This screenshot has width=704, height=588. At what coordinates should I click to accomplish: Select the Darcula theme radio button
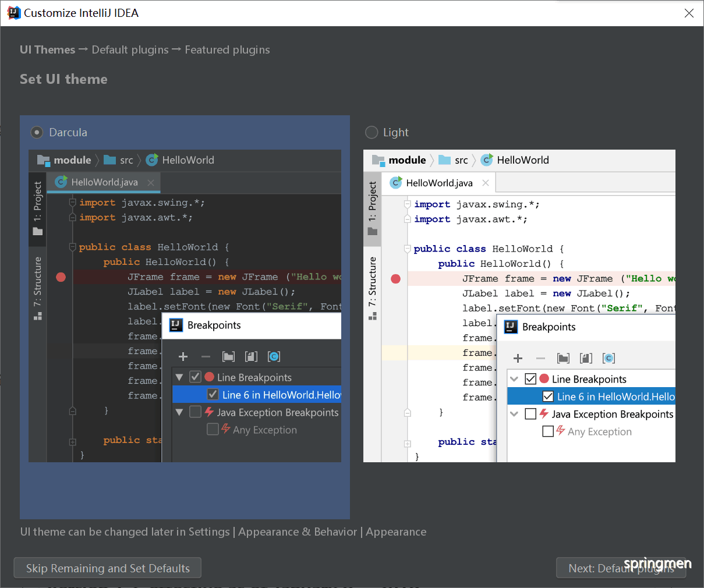37,132
